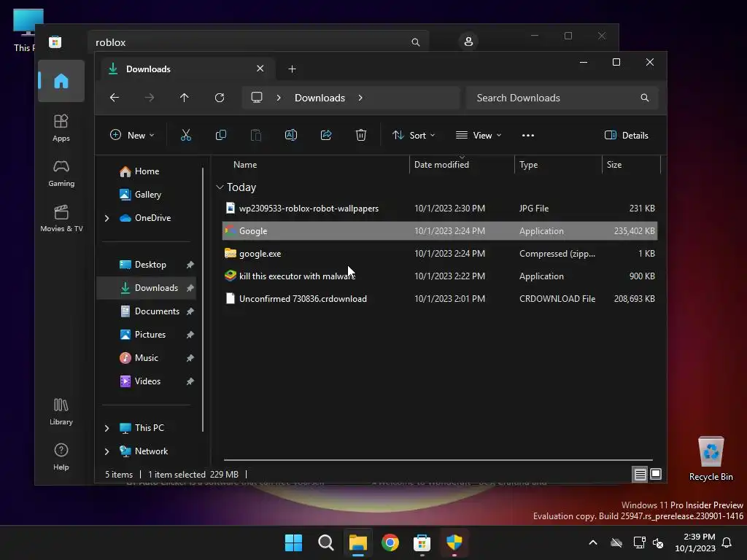Switch to details list view icon in status bar
The image size is (747, 560).
click(640, 474)
